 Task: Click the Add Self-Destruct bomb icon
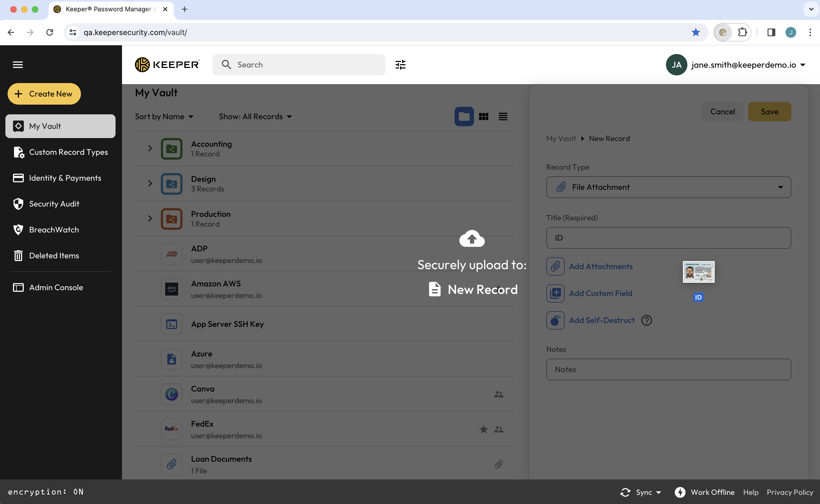(555, 320)
